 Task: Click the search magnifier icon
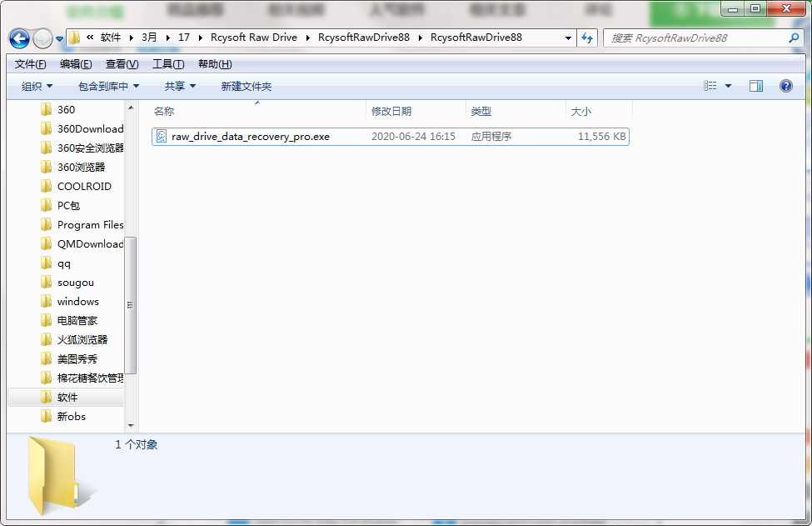(794, 38)
